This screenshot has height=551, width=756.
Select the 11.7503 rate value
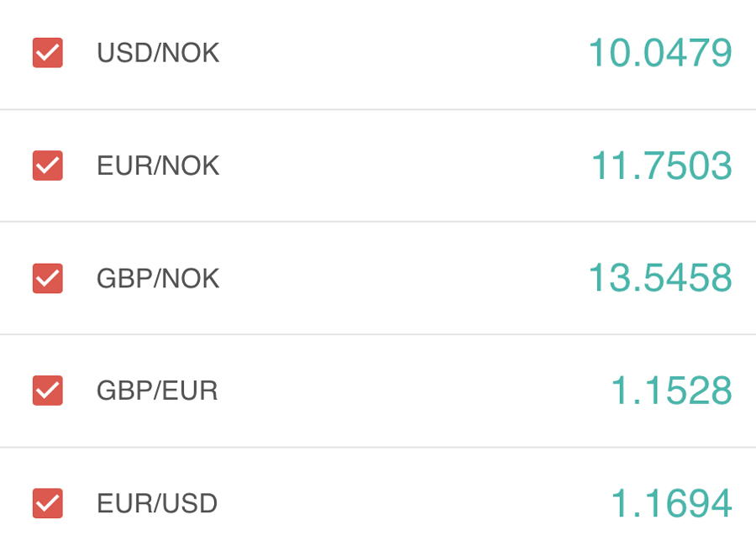coord(661,165)
